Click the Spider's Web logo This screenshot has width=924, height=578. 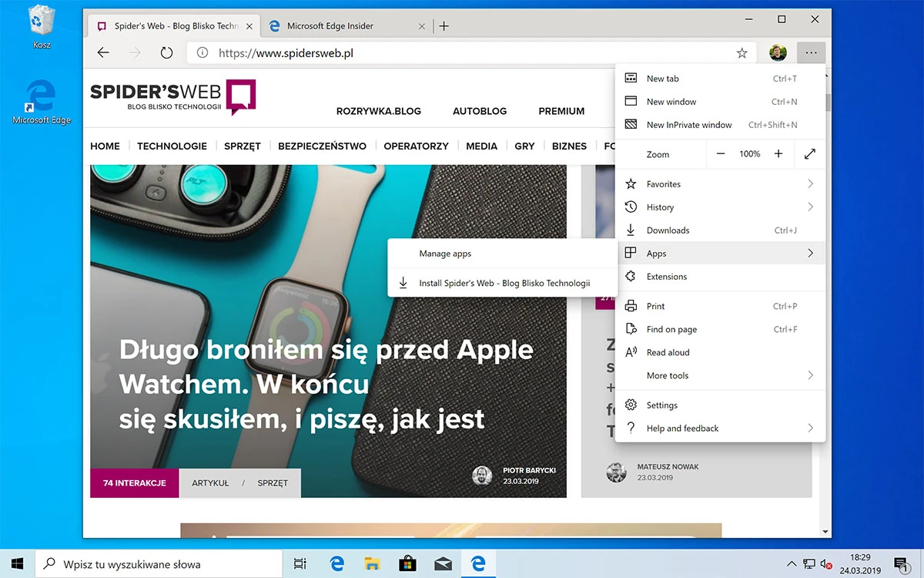(173, 97)
